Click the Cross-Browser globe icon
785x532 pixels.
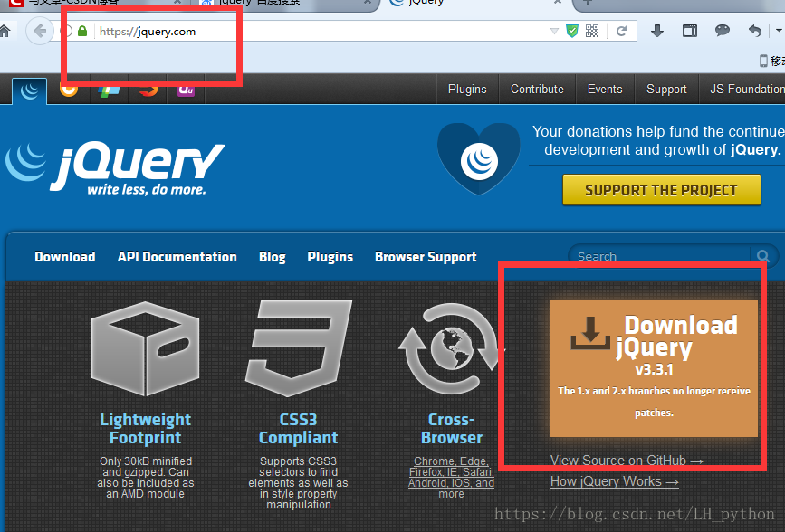(451, 348)
